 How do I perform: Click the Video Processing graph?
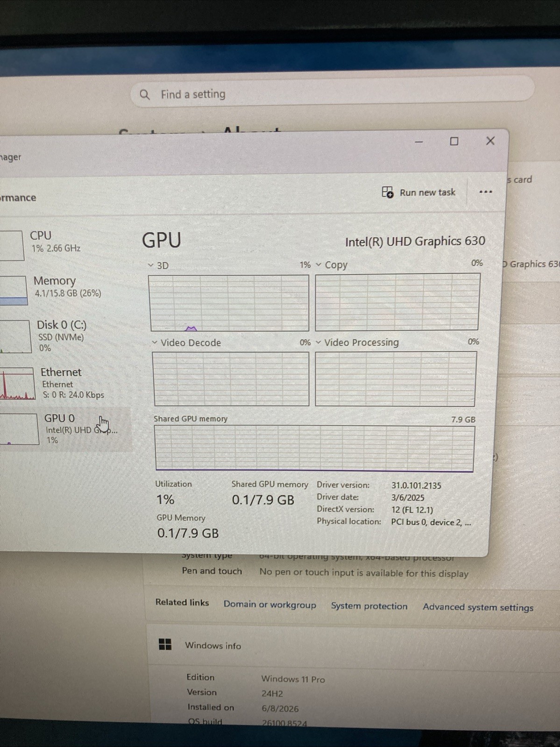(x=396, y=378)
